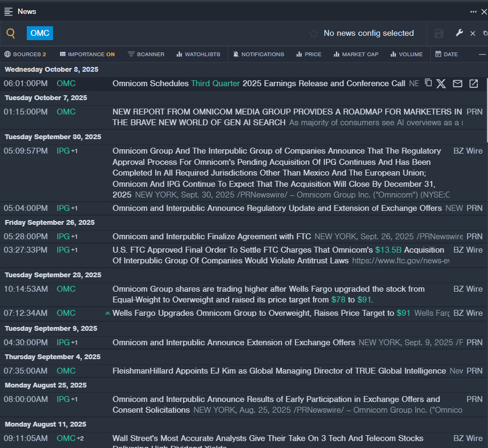Open the Market Cap filter
The image size is (488, 448).
[x=355, y=54]
